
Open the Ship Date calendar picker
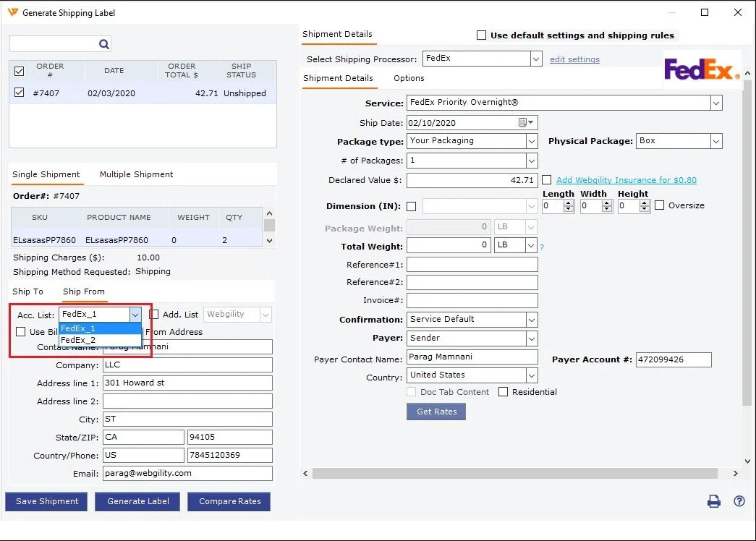click(x=526, y=122)
